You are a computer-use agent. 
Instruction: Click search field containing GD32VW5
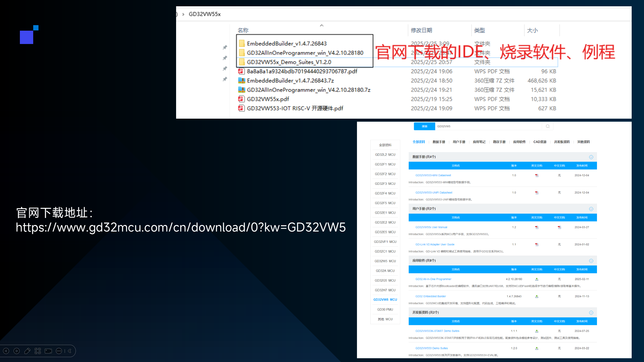488,126
